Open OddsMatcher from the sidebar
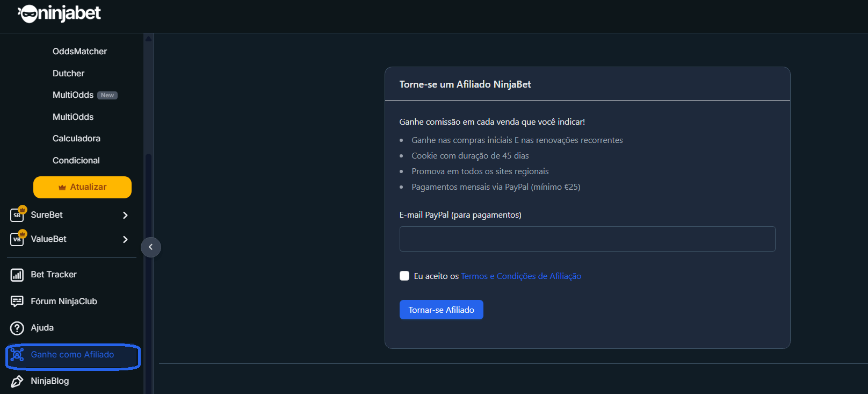 tap(79, 52)
